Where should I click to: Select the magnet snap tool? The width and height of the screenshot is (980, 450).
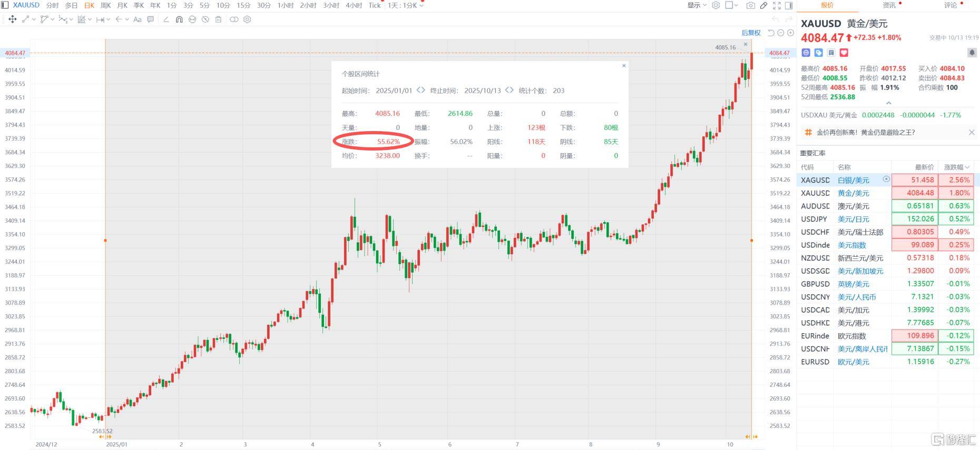[x=179, y=19]
